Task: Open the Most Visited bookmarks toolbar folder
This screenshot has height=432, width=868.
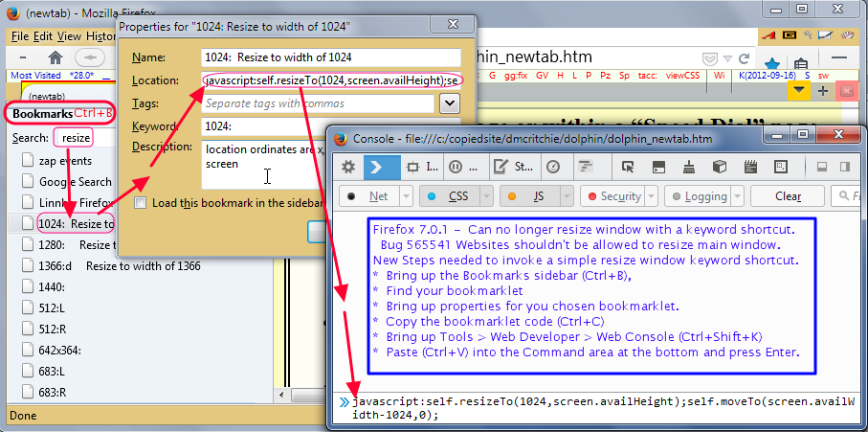Action: click(36, 76)
